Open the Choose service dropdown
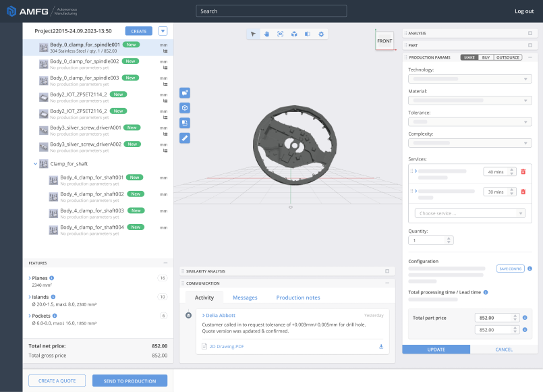 pyautogui.click(x=471, y=213)
